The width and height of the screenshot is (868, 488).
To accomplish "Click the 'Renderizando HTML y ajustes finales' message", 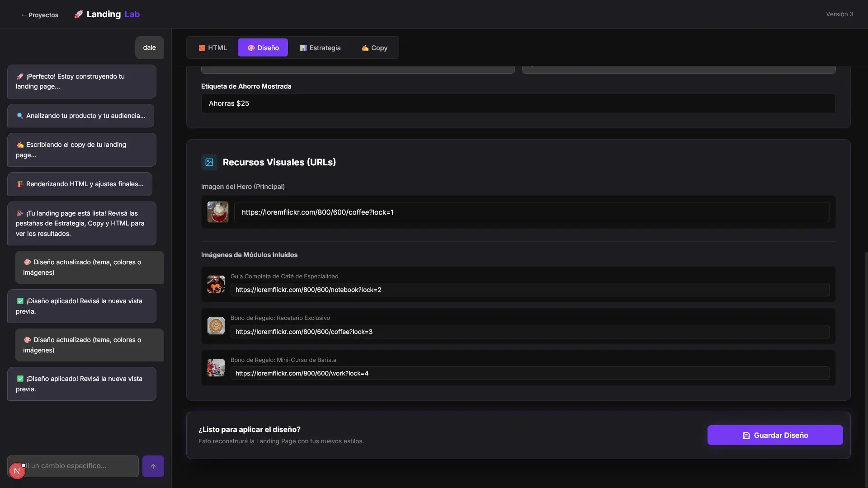I will pos(80,184).
